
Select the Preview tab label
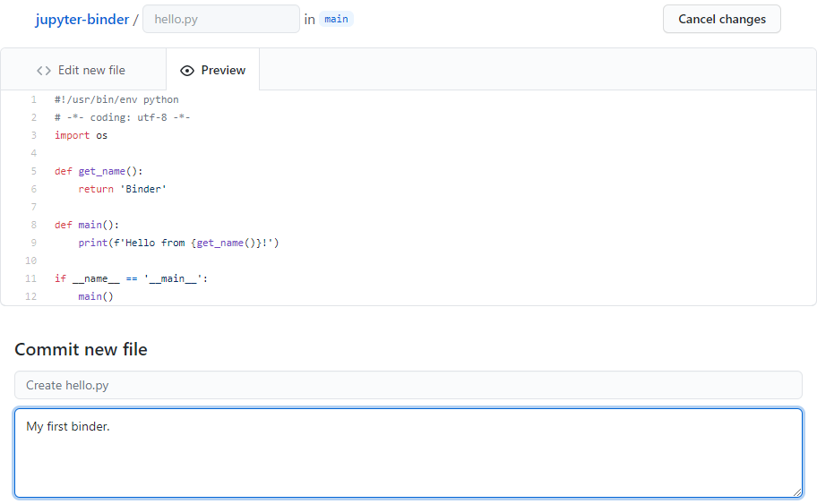223,70
